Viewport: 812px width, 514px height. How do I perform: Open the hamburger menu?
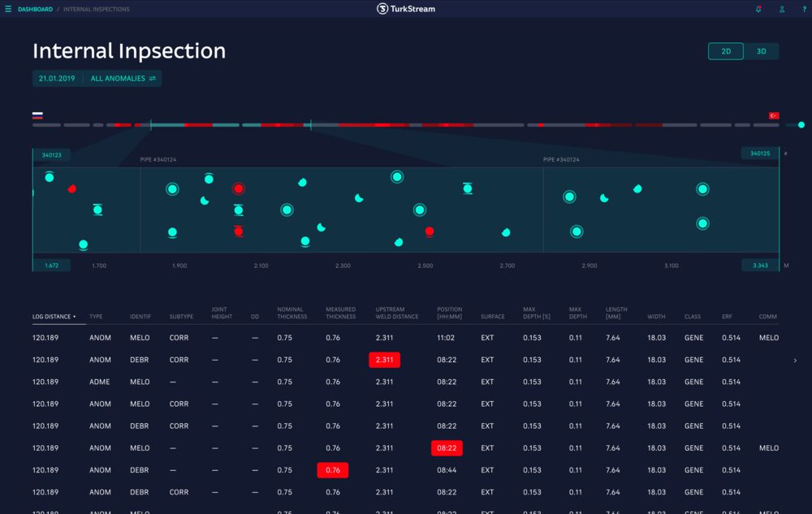pos(8,10)
